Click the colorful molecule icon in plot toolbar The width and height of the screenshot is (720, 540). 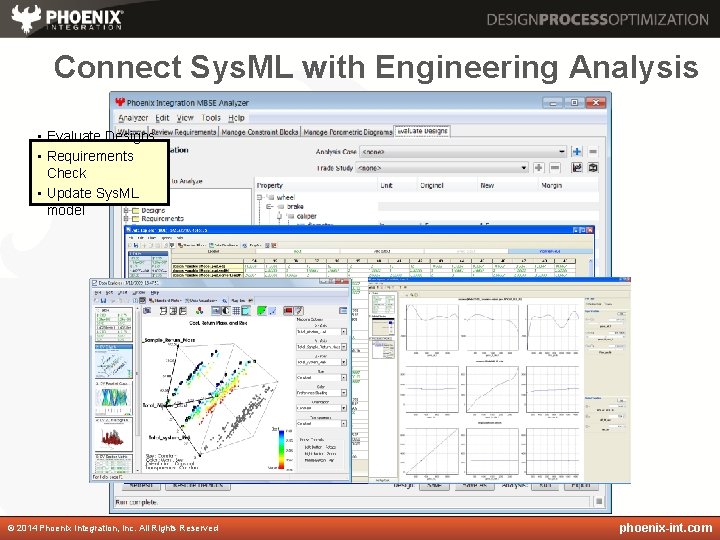(199, 311)
